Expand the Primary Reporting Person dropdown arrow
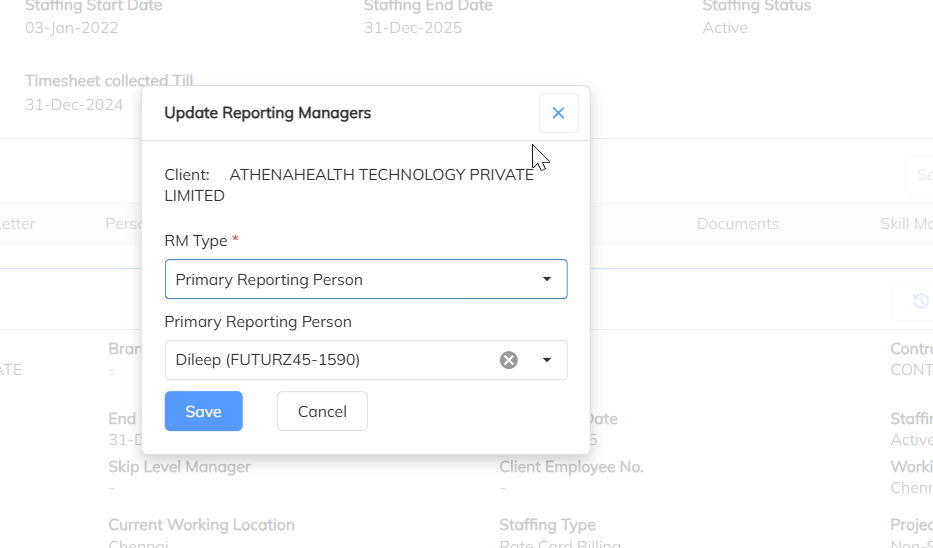This screenshot has width=933, height=548. click(546, 360)
